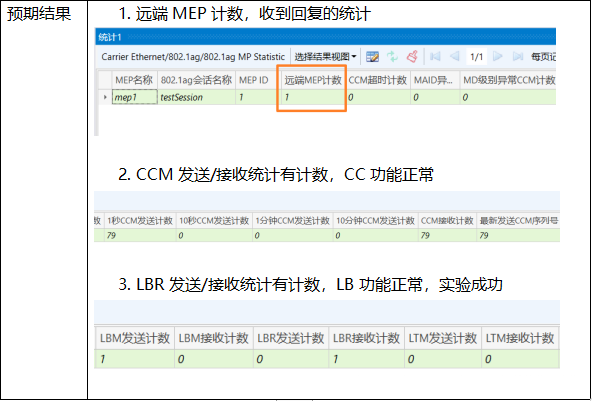The height and width of the screenshot is (401, 592).
Task: Click the 远端MEP计数 column header
Action: point(313,80)
